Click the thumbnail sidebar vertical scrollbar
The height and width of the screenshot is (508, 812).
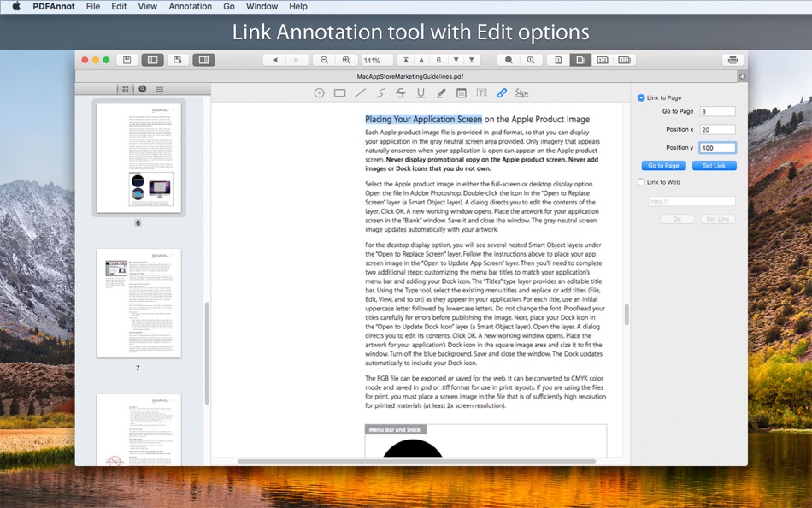pyautogui.click(x=207, y=353)
